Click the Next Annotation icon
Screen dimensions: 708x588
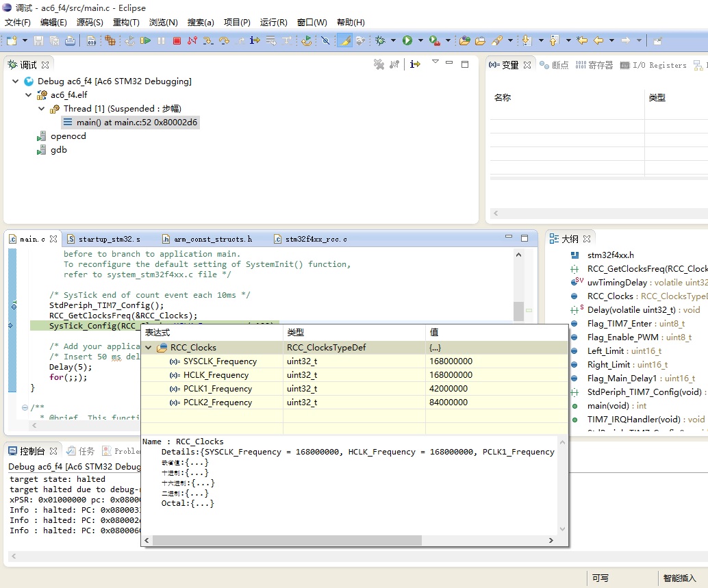pos(527,40)
